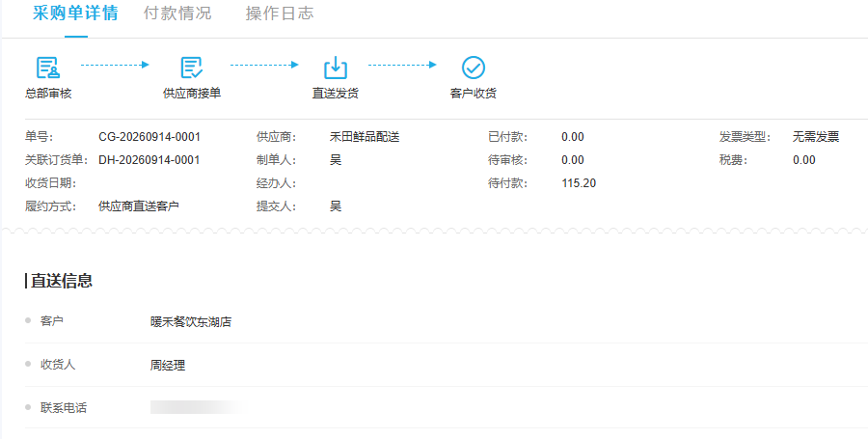The image size is (868, 439).
Task: Click receiver name 周经理
Action: (x=168, y=366)
